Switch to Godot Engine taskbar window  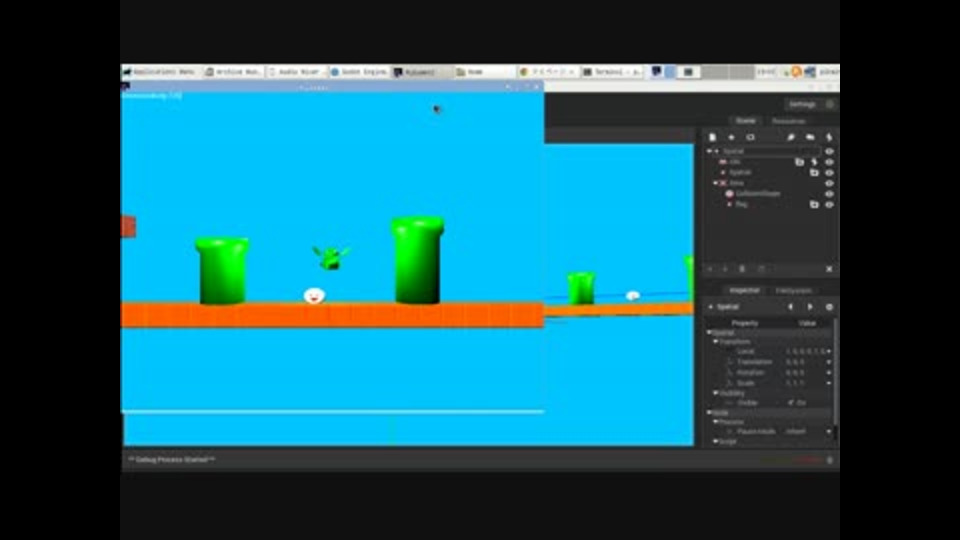point(360,72)
